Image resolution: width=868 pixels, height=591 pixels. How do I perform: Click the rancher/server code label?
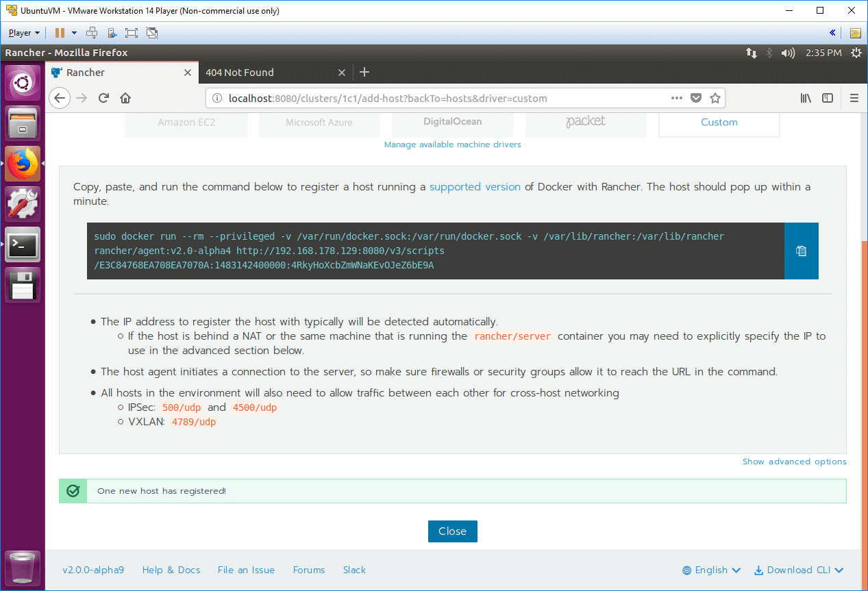click(512, 336)
